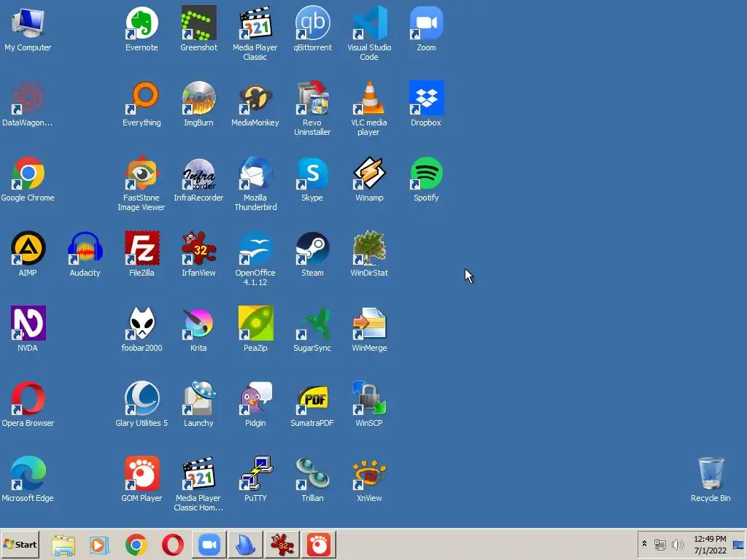Screen dimensions: 747x560
Task: Switch to Zoom on the taskbar
Action: pos(209,545)
